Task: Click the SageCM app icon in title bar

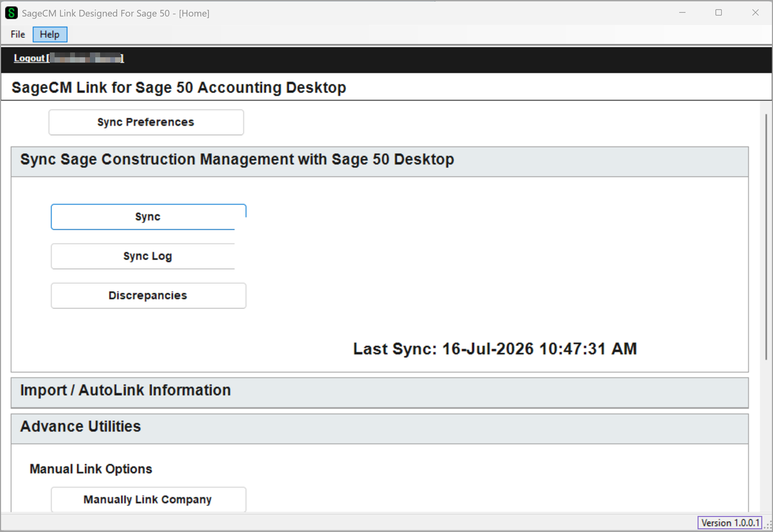Action: 11,13
